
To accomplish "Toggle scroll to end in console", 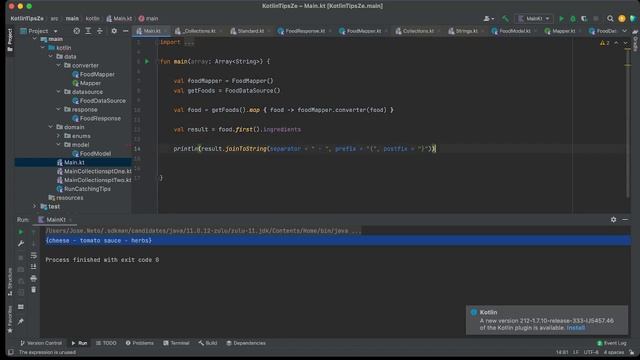I will (33, 267).
